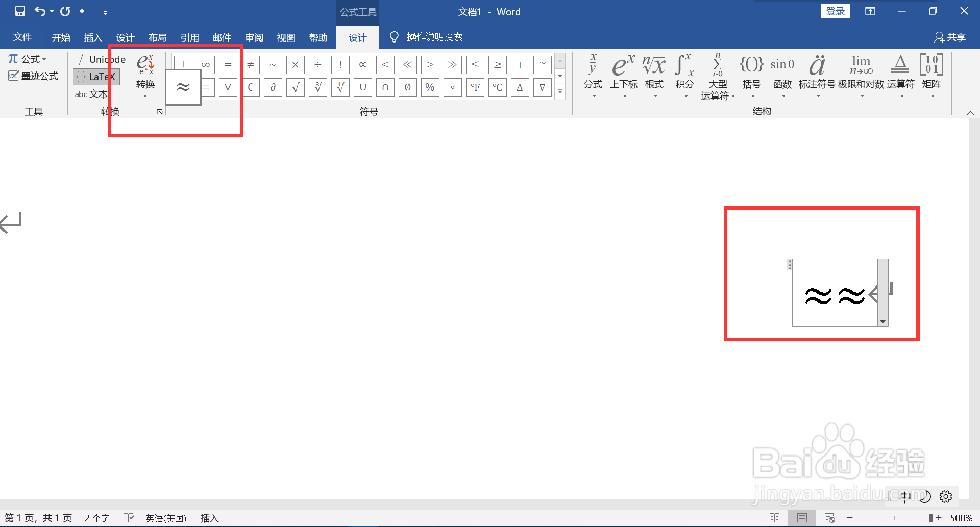Viewport: 980px width, 527px height.
Task: Insert the tilde symbol
Action: click(x=273, y=65)
